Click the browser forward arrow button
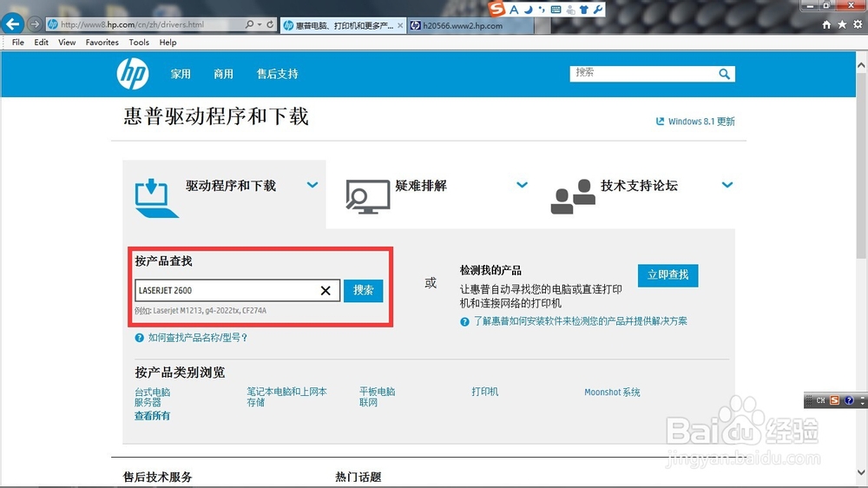 click(x=35, y=23)
